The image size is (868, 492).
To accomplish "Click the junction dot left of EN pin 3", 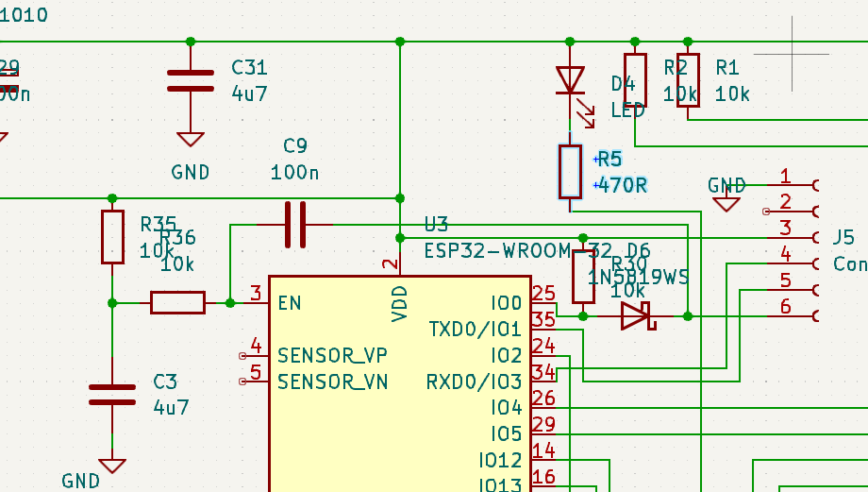I will click(x=230, y=303).
